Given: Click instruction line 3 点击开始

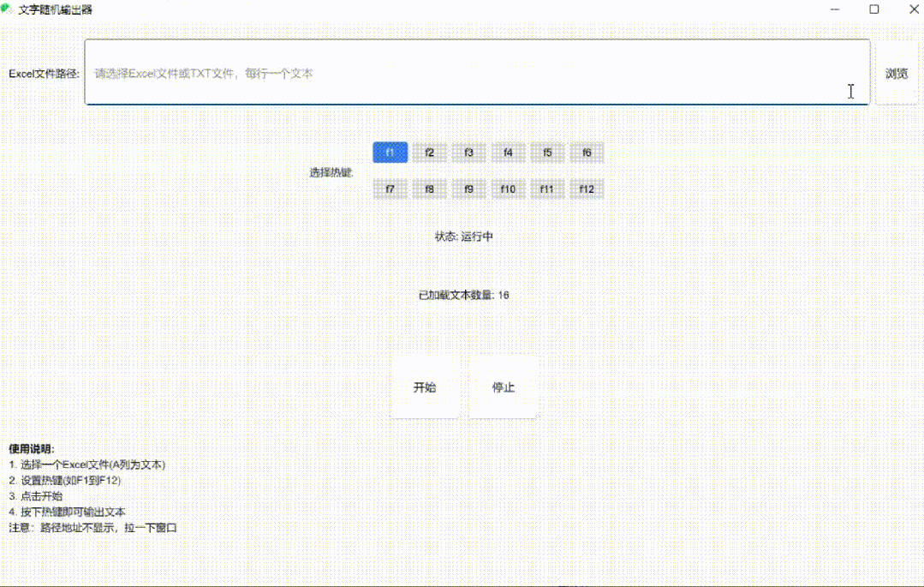Looking at the screenshot, I should tap(36, 496).
